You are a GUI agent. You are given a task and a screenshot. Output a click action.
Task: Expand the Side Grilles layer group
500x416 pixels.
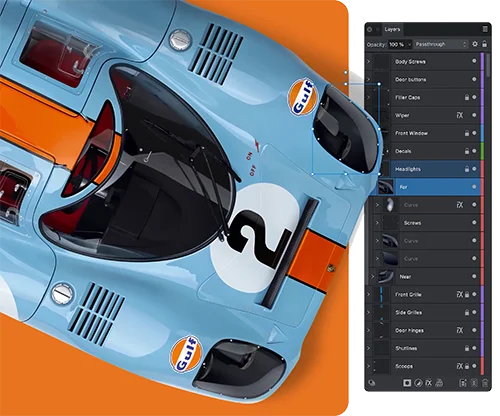tap(369, 313)
